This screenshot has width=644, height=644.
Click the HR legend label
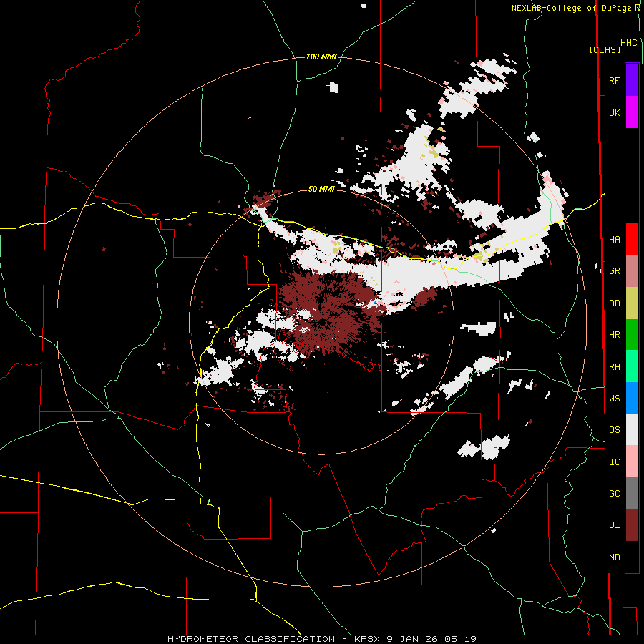point(614,335)
